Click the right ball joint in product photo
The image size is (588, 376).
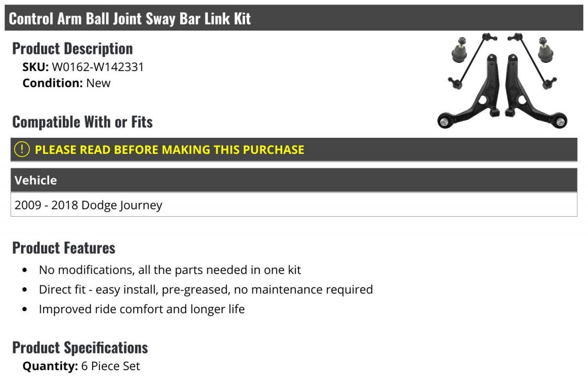point(545,49)
